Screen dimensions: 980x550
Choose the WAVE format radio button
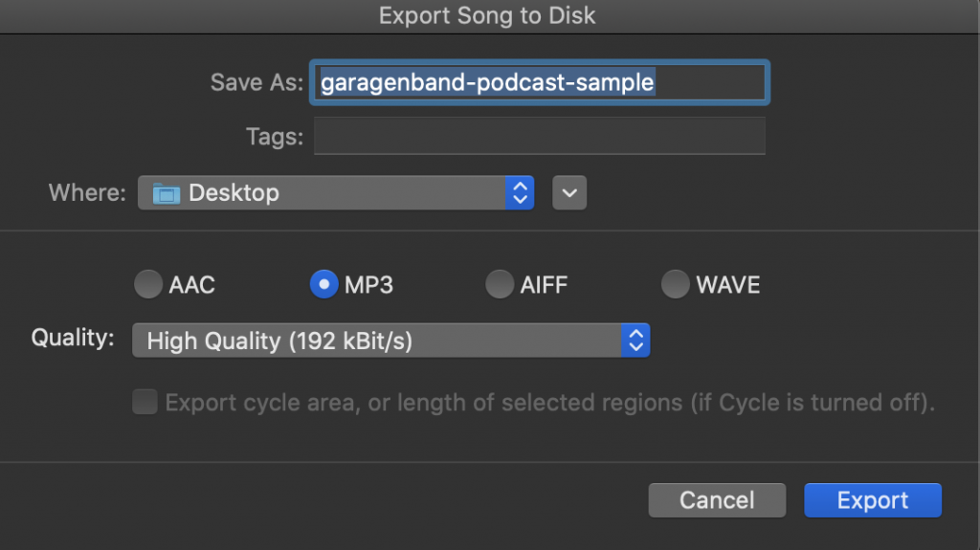675,284
